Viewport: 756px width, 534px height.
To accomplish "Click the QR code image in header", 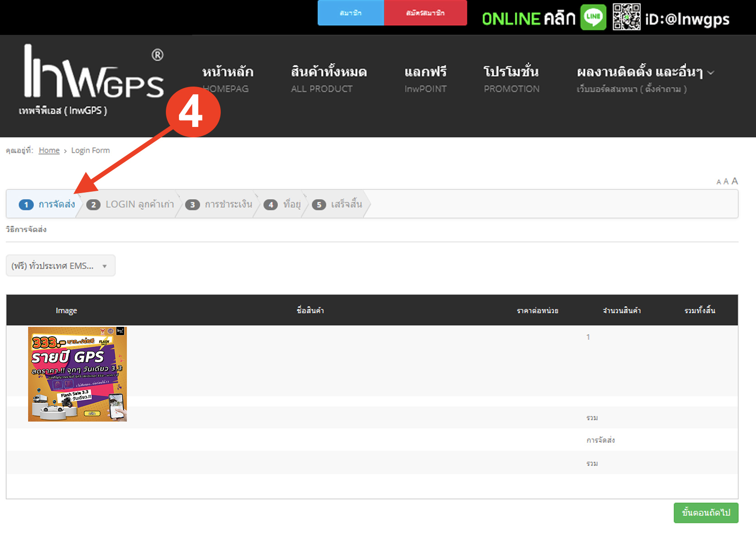I will [x=626, y=17].
